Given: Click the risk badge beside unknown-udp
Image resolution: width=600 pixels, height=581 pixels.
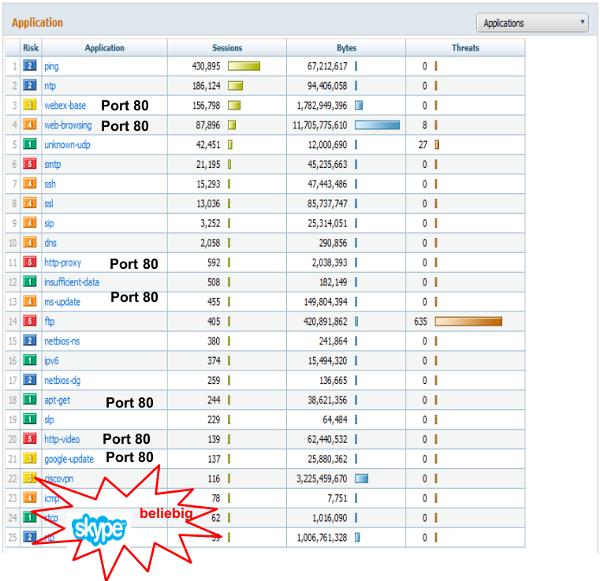Looking at the screenshot, I should [31, 145].
